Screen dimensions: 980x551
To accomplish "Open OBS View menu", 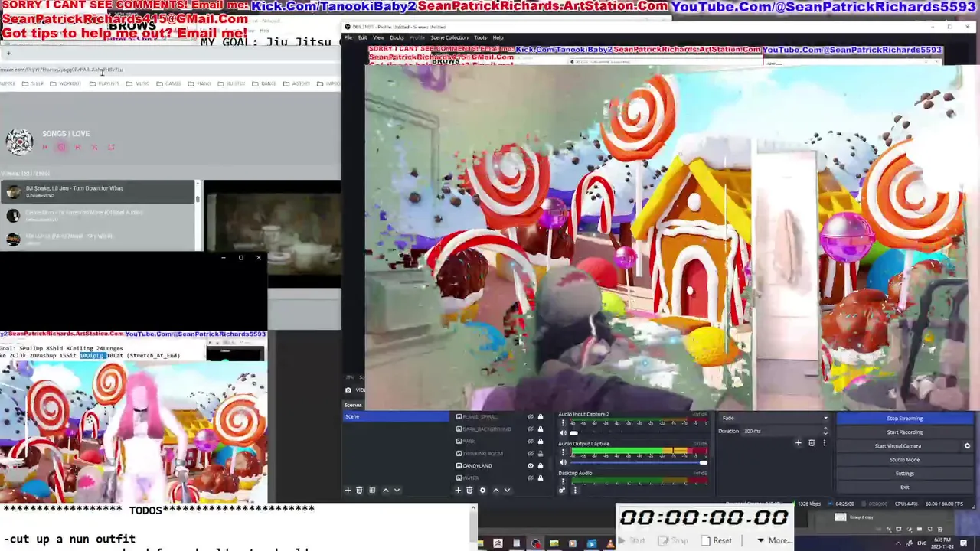I will click(x=378, y=37).
